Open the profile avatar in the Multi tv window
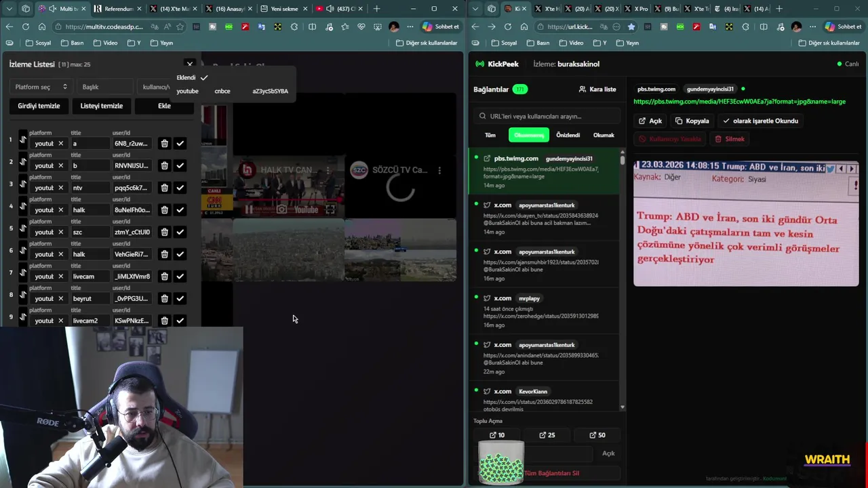 click(394, 26)
